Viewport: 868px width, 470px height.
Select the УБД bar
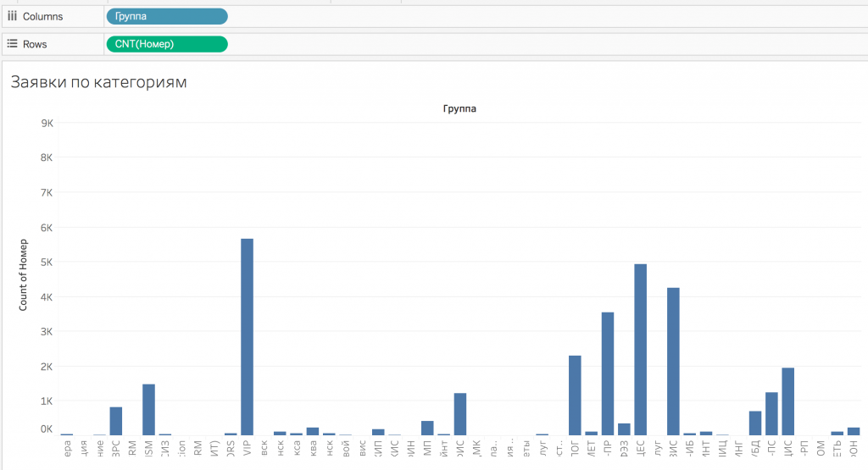tap(755, 423)
